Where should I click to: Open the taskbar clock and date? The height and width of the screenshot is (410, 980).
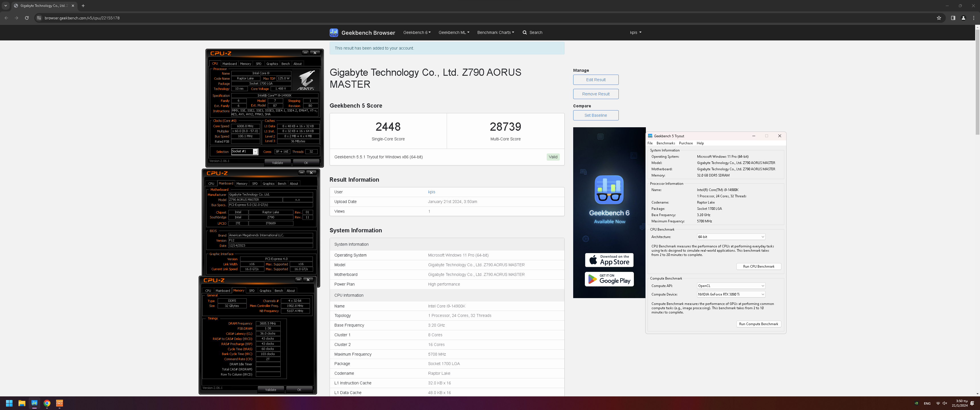pos(959,403)
